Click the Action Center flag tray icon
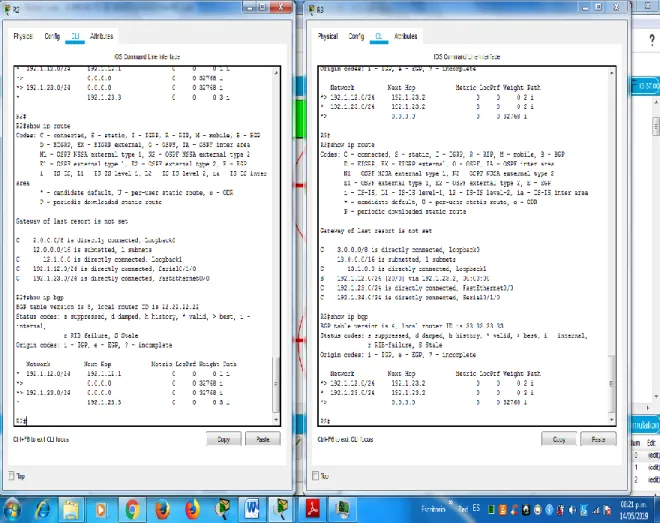 (x=607, y=510)
